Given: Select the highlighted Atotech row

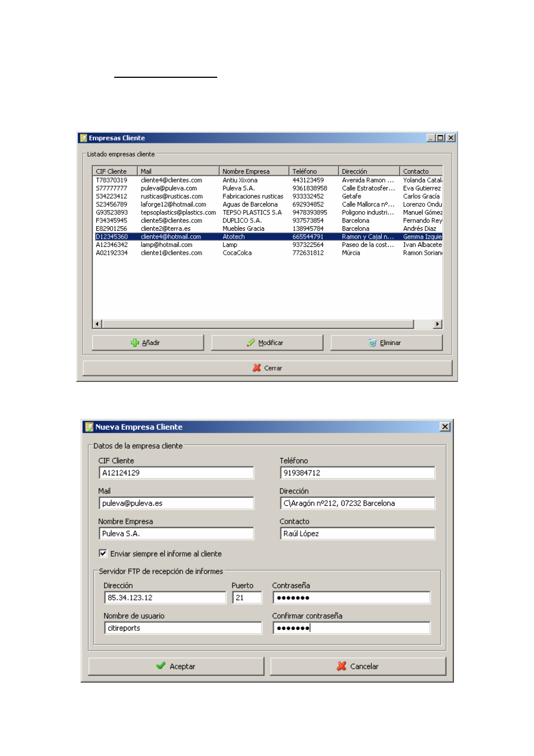Looking at the screenshot, I should coord(268,237).
